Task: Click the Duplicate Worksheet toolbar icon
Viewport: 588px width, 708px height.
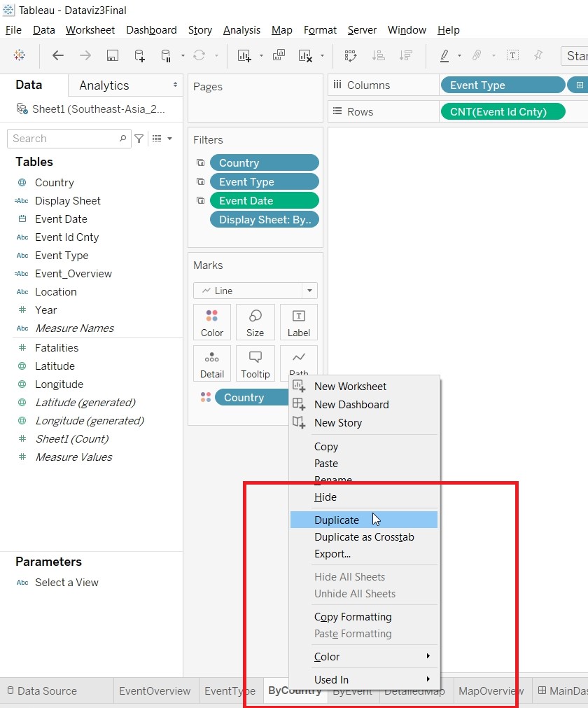Action: (x=279, y=56)
